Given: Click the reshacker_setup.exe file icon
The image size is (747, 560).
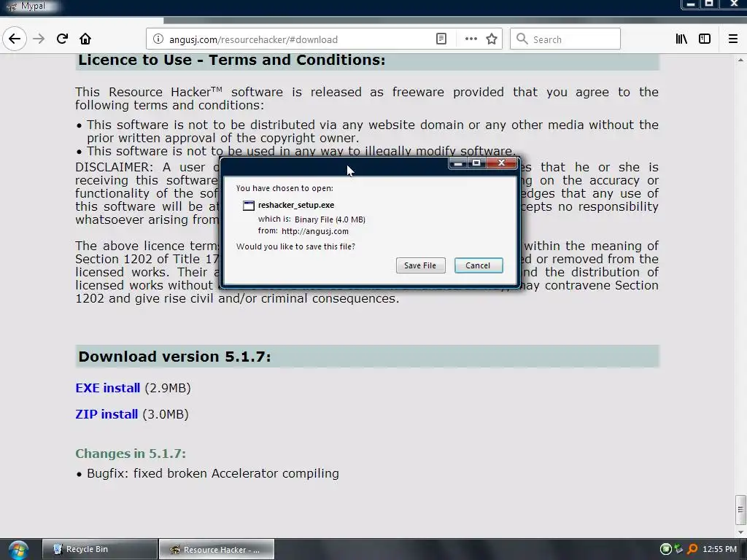Looking at the screenshot, I should [249, 205].
